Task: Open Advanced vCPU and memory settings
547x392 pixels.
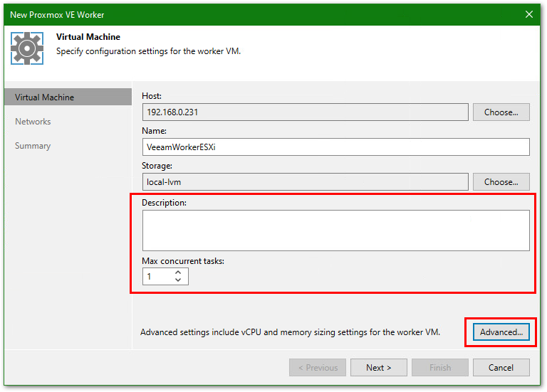Action: tap(501, 332)
